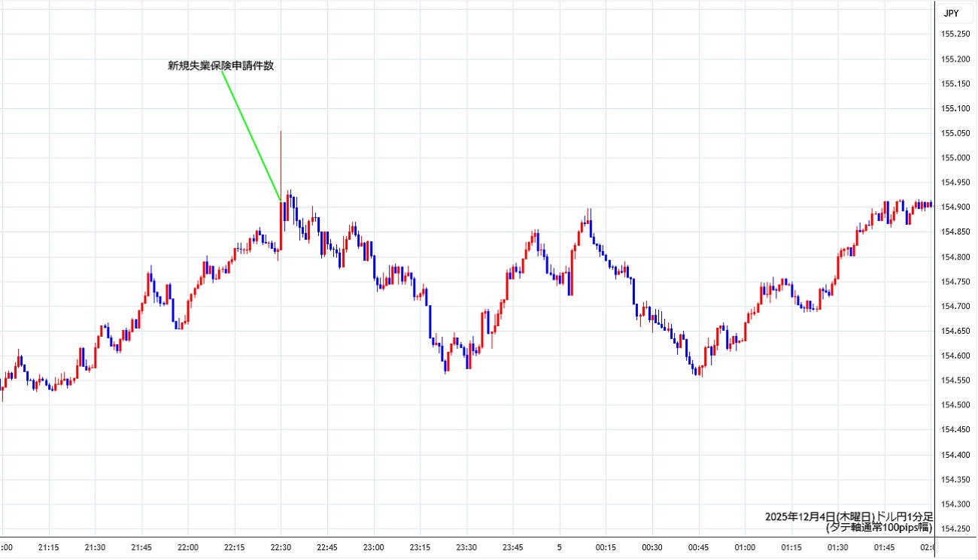Click the 00:45 time axis label
Image resolution: width=978 pixels, height=560 pixels.
[x=698, y=547]
